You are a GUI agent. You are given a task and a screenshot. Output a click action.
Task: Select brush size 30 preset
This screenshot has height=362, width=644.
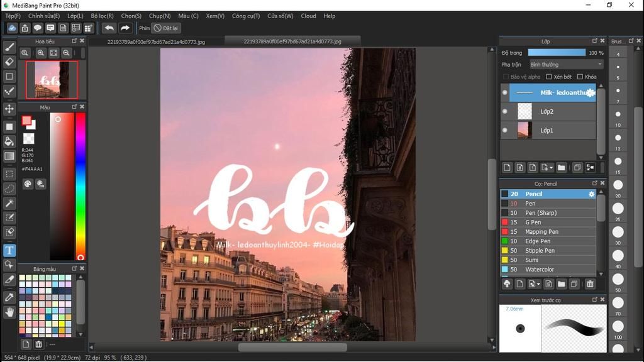click(618, 233)
